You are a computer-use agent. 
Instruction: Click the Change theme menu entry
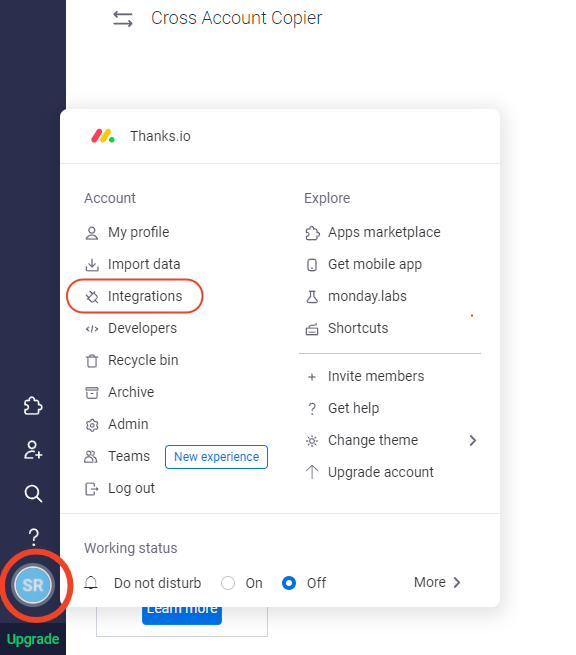click(373, 440)
